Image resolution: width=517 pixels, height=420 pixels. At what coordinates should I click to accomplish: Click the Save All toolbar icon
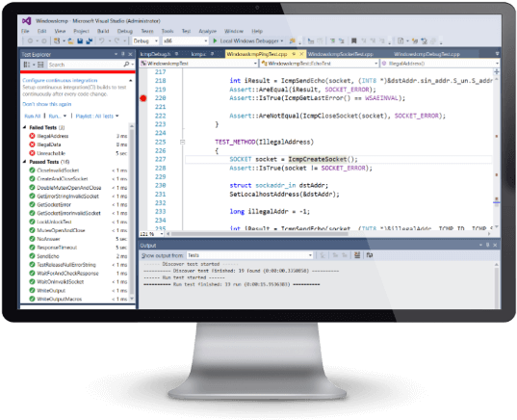coord(89,41)
